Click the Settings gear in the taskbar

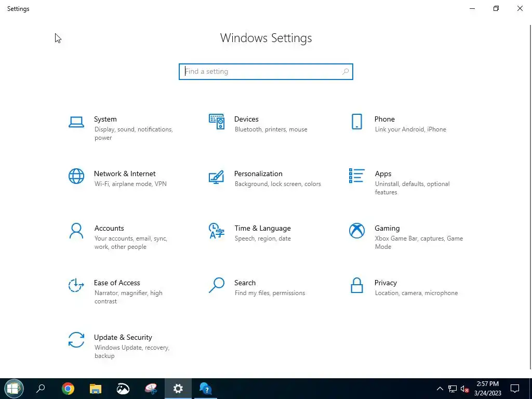coord(178,389)
